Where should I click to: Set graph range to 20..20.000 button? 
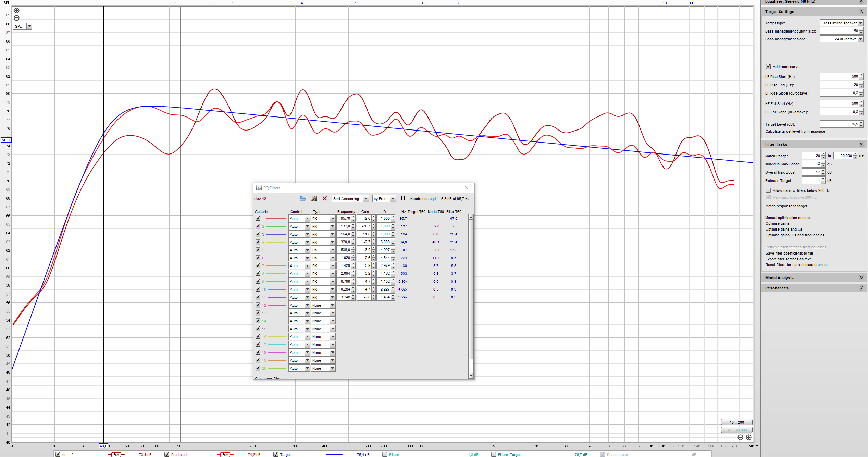point(736,430)
